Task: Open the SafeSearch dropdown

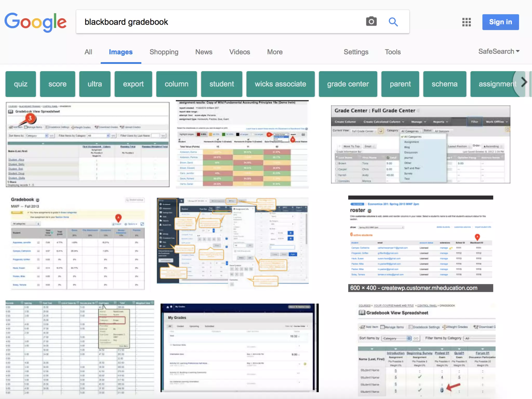Action: point(498,51)
